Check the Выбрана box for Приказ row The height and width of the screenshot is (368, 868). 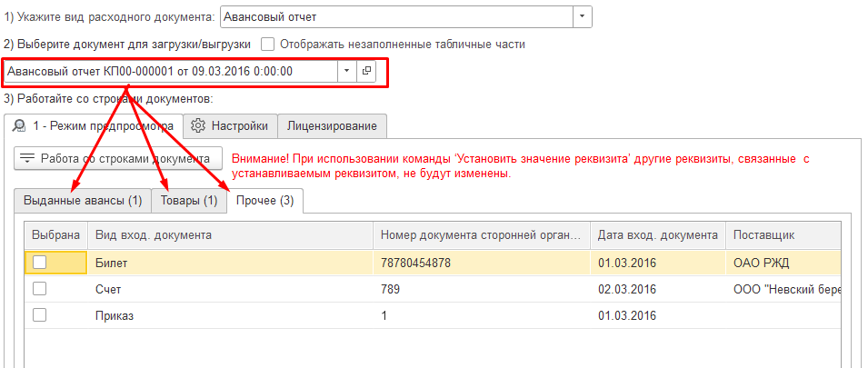click(x=39, y=315)
